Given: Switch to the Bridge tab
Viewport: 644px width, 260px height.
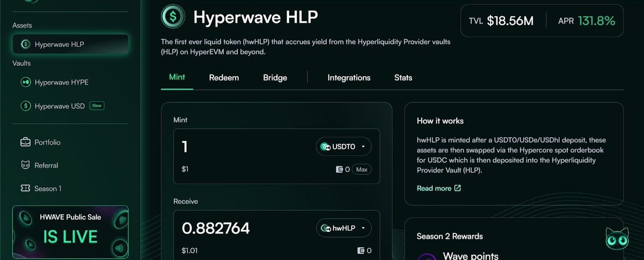Looking at the screenshot, I should point(275,78).
